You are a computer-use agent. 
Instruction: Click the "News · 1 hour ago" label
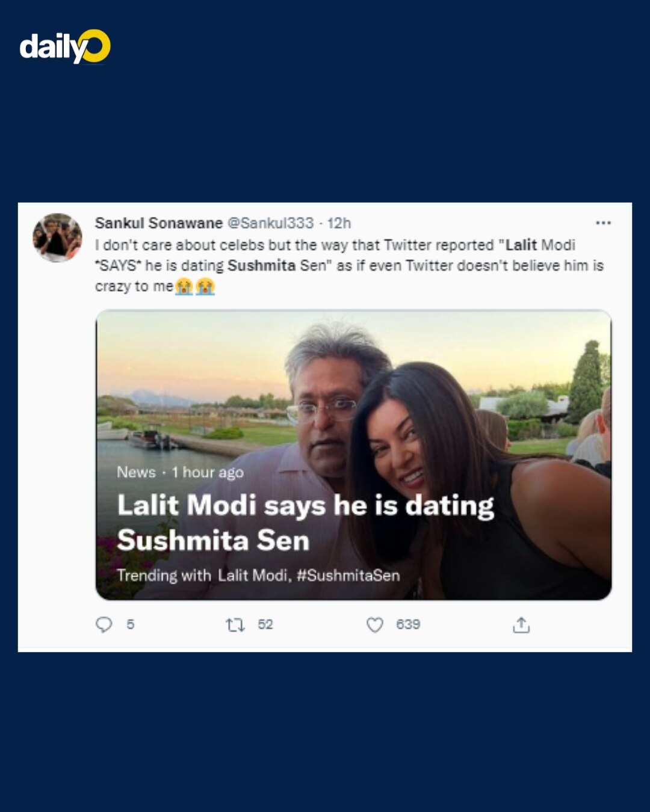click(180, 472)
